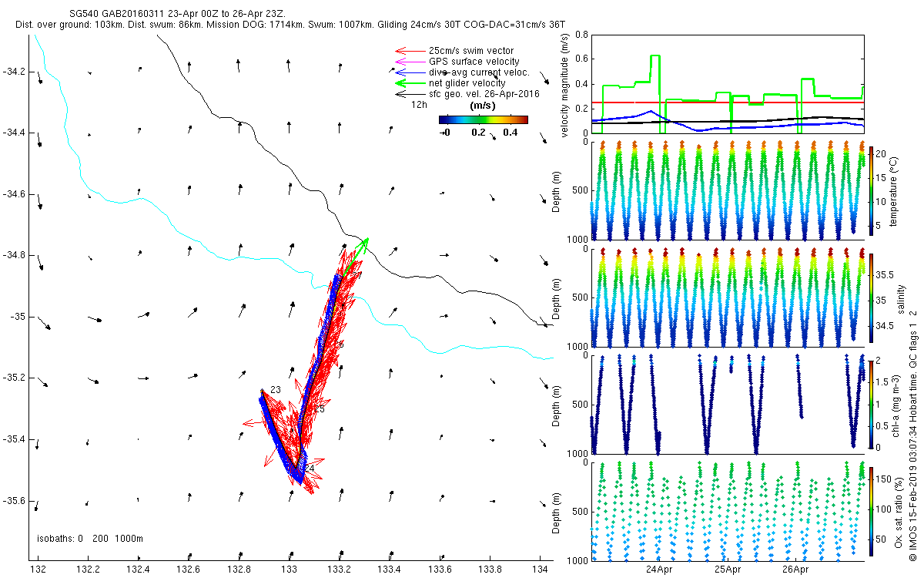Click the 132 longitude tick label
The image size is (924, 578).
point(38,570)
